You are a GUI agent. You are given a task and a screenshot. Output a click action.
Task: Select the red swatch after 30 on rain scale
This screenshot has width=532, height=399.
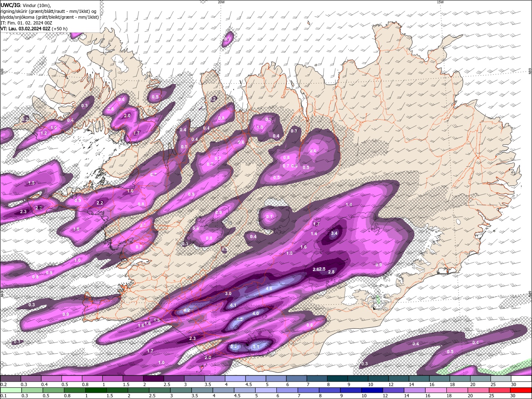521,390
